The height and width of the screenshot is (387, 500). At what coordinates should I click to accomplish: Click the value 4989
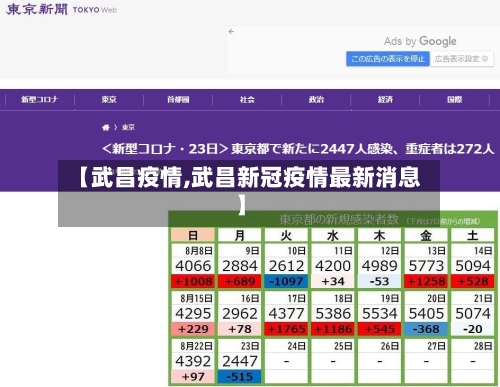click(x=380, y=266)
